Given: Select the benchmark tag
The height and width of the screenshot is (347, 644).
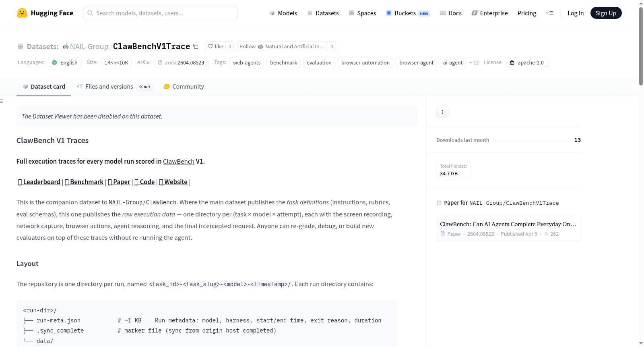Looking at the screenshot, I should [x=283, y=62].
